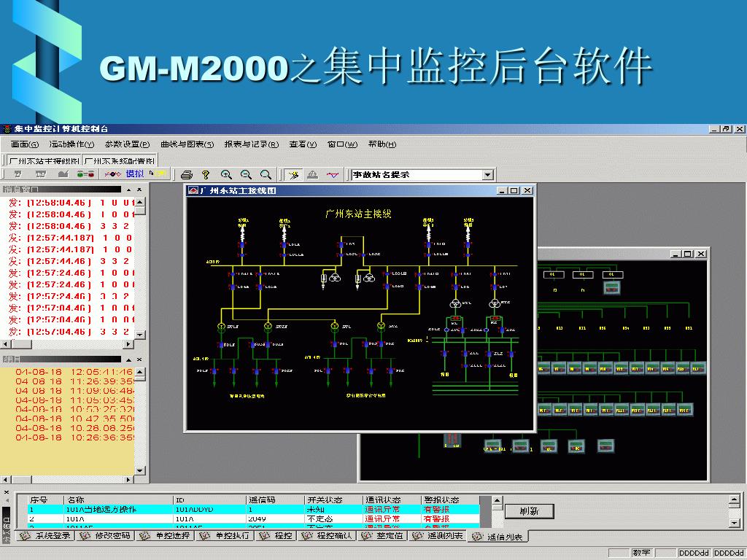Click the second gray device toolbar icon
Image resolution: width=747 pixels, height=560 pixels.
(x=41, y=174)
